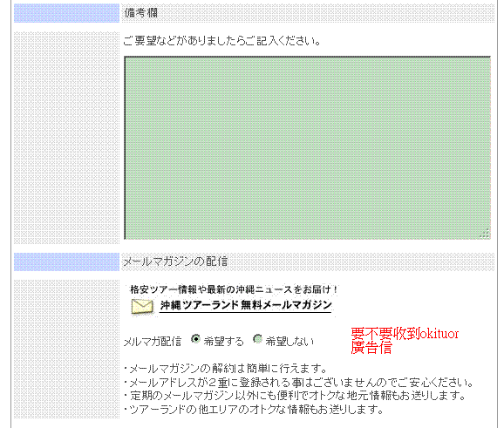504x428 pixels.
Task: Click the text area resize grip corner
Action: click(485, 234)
